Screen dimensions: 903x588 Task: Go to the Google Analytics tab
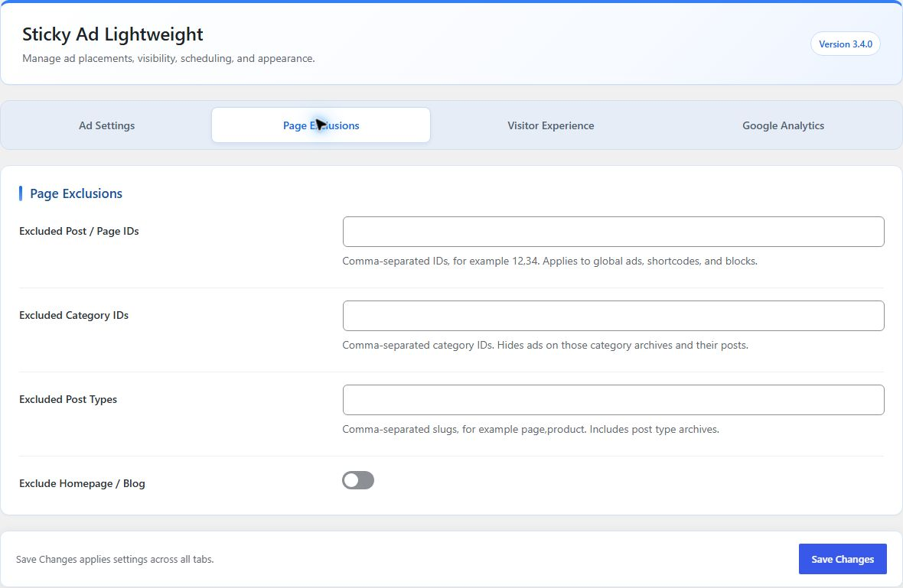point(783,125)
